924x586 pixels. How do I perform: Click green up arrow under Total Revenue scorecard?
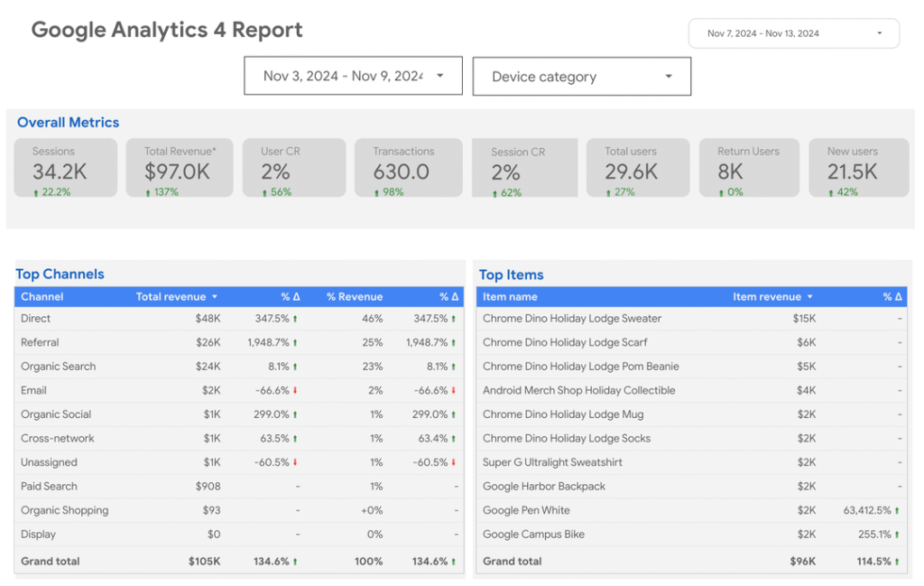pyautogui.click(x=148, y=192)
